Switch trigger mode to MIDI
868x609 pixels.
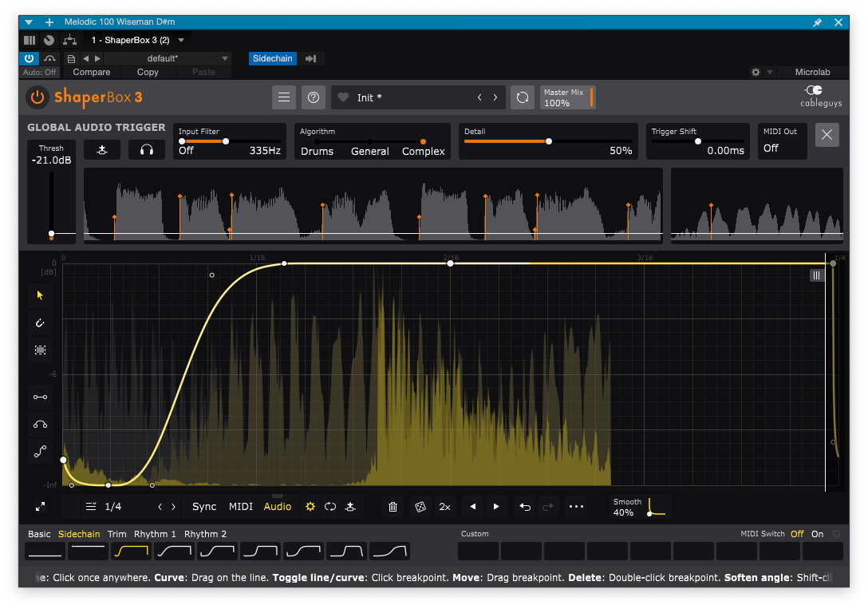(241, 507)
